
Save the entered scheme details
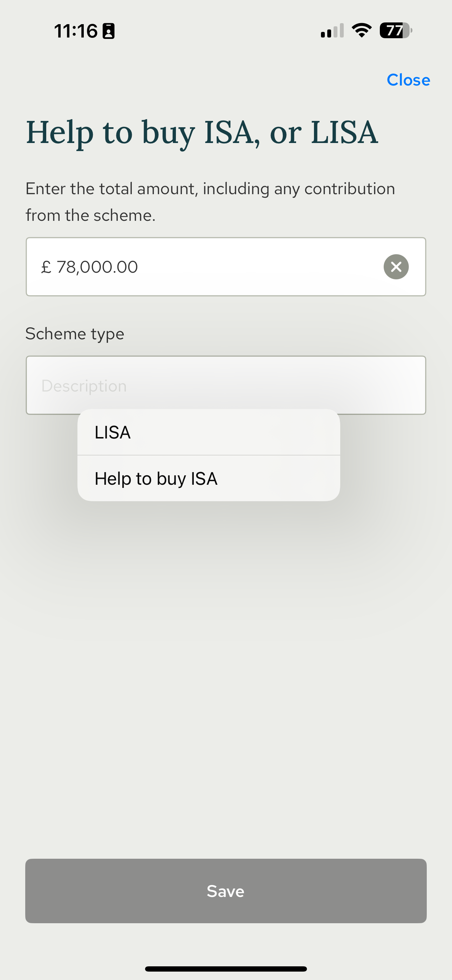[x=226, y=891]
